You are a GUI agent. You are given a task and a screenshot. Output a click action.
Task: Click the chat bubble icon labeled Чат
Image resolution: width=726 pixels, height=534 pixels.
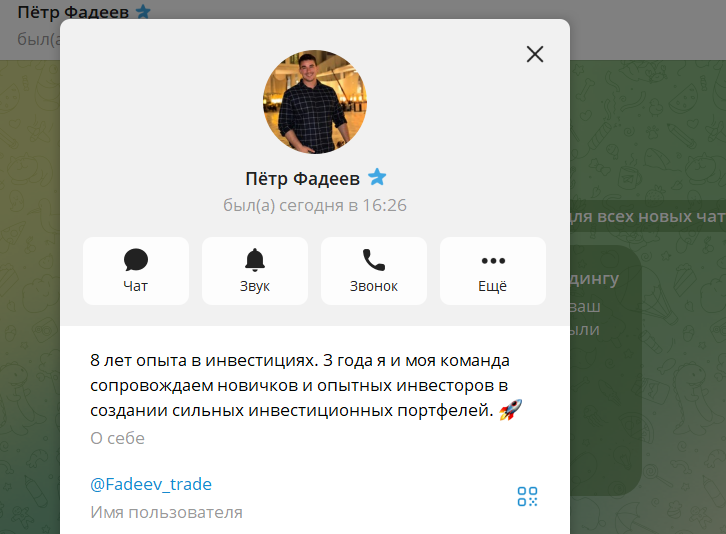tap(136, 271)
